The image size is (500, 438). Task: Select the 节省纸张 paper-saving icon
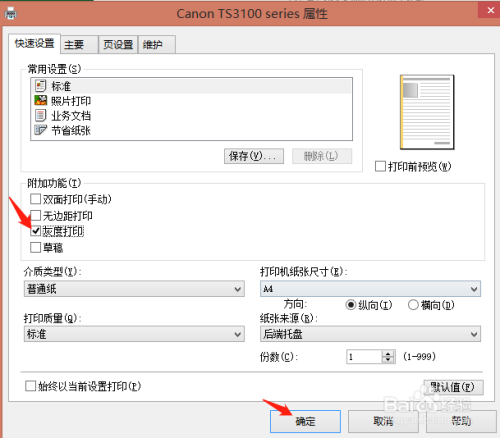click(40, 130)
